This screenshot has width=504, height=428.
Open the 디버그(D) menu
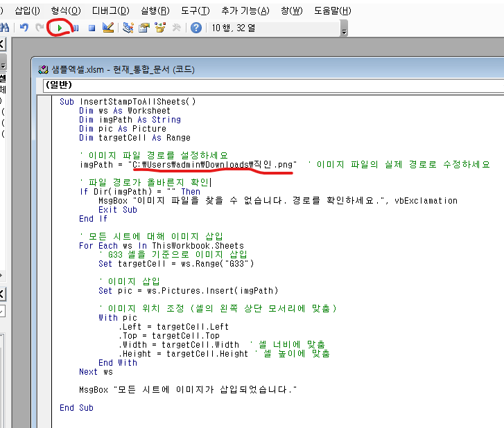110,11
